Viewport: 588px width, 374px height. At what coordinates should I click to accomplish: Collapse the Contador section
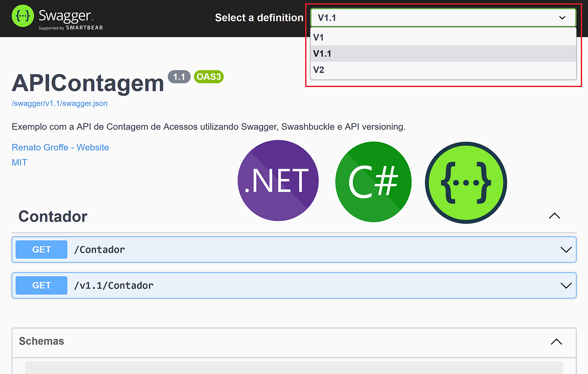[x=554, y=216]
